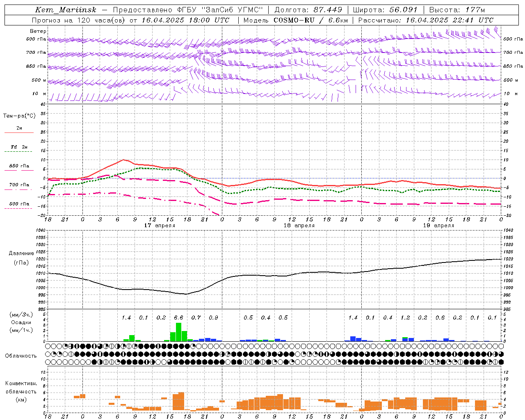The image size is (525, 420).
Task: Click the 500 гПа temperature legend entry
Action: tap(19, 203)
